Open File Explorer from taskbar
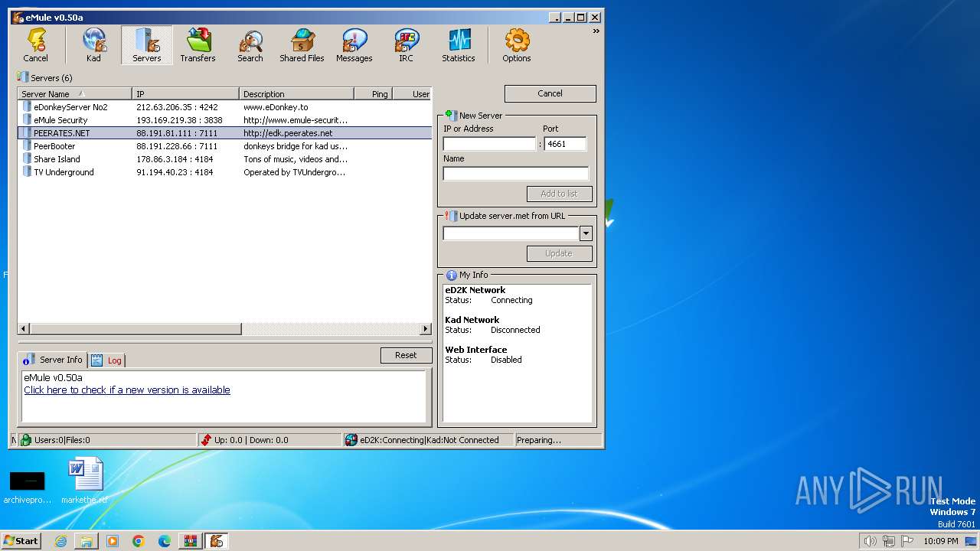Viewport: 980px width, 551px height. (87, 541)
